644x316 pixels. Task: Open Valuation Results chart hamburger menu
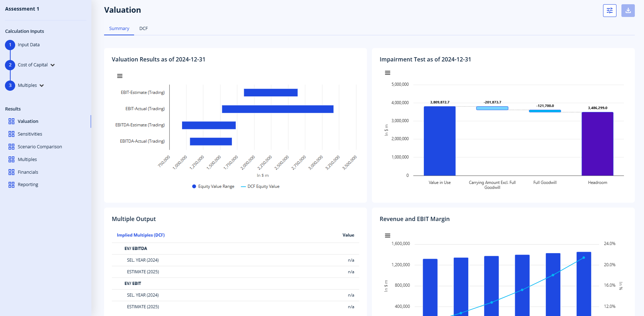[x=120, y=76]
